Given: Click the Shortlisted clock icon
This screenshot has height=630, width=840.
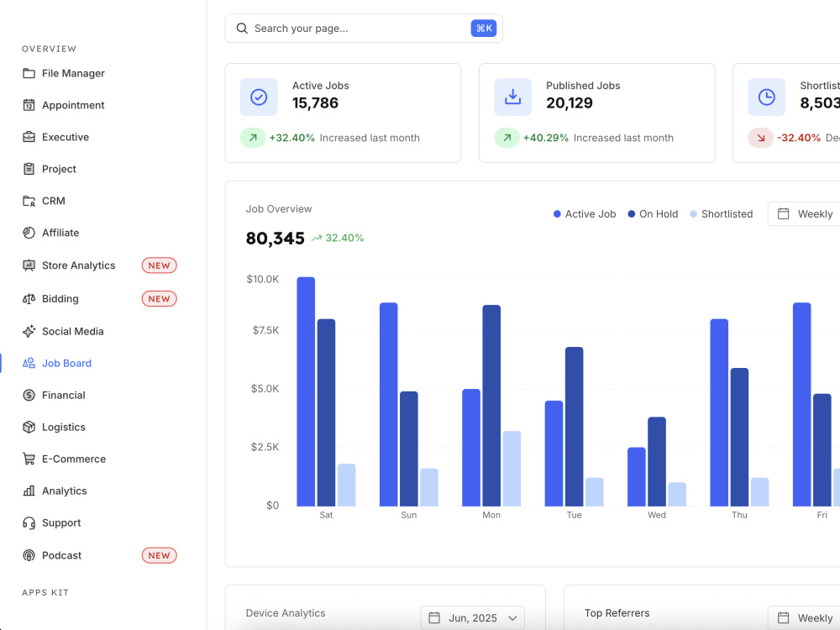Looking at the screenshot, I should point(767,97).
